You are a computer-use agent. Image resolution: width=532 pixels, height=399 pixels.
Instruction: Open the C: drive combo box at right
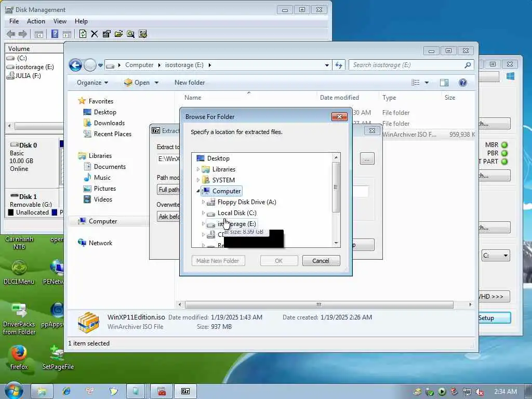pyautogui.click(x=496, y=256)
